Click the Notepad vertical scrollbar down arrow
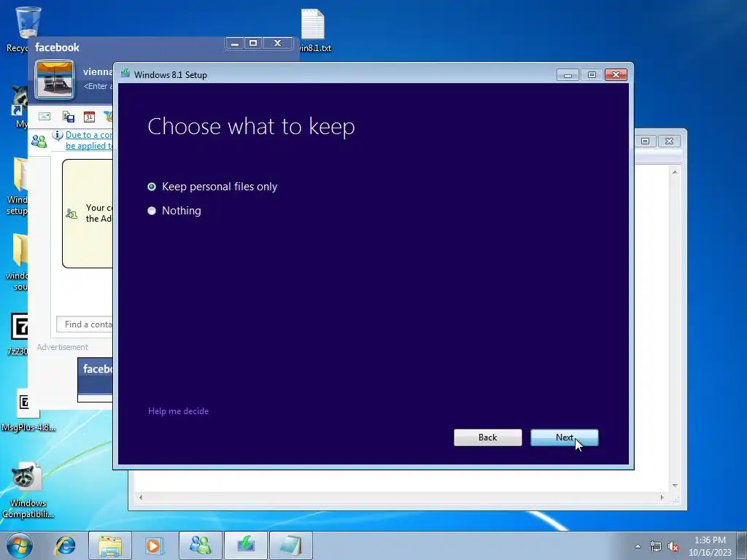 pyautogui.click(x=675, y=485)
